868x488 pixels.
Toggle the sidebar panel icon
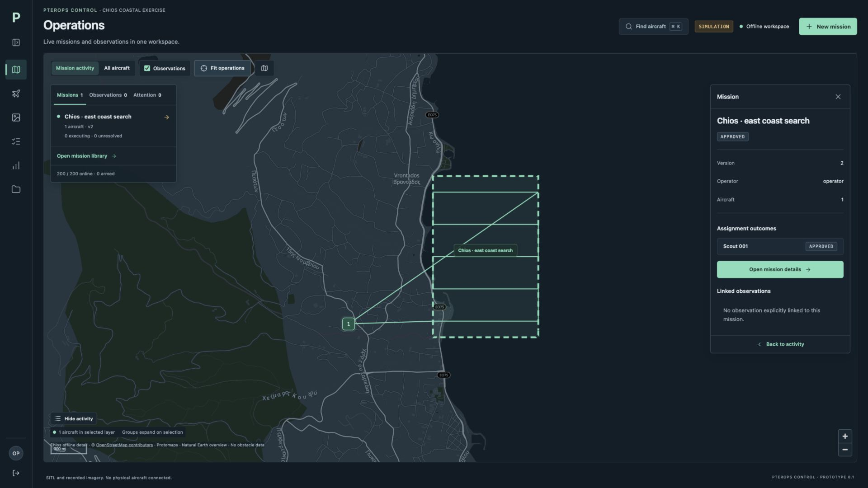pos(16,42)
